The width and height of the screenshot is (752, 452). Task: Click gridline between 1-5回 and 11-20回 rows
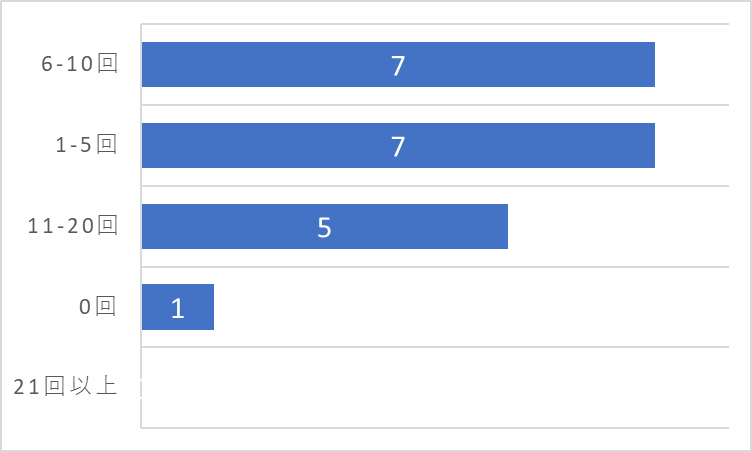[x=435, y=186]
